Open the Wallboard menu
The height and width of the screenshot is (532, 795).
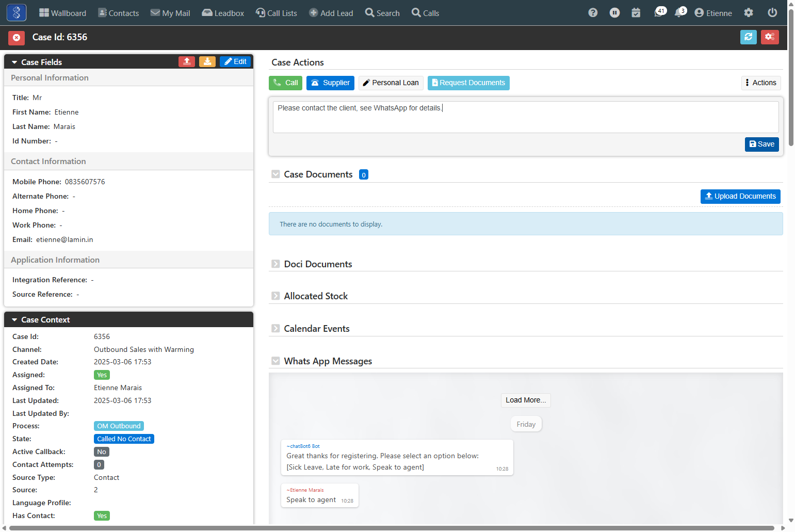62,13
